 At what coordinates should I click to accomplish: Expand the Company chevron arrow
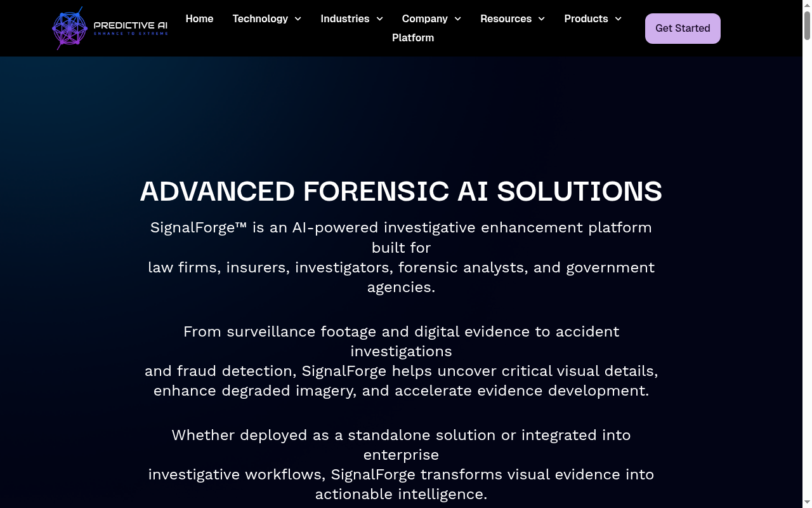(x=458, y=19)
